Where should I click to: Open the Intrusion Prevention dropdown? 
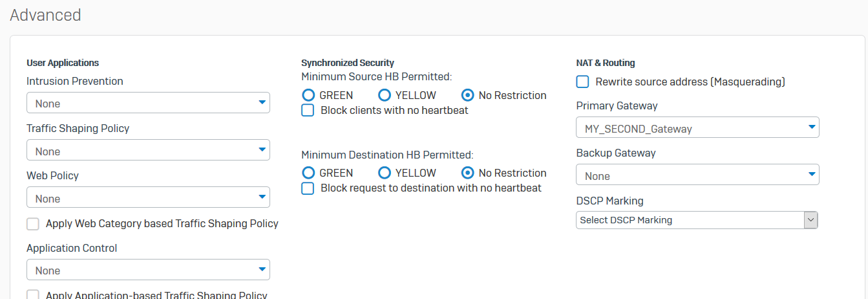[148, 104]
